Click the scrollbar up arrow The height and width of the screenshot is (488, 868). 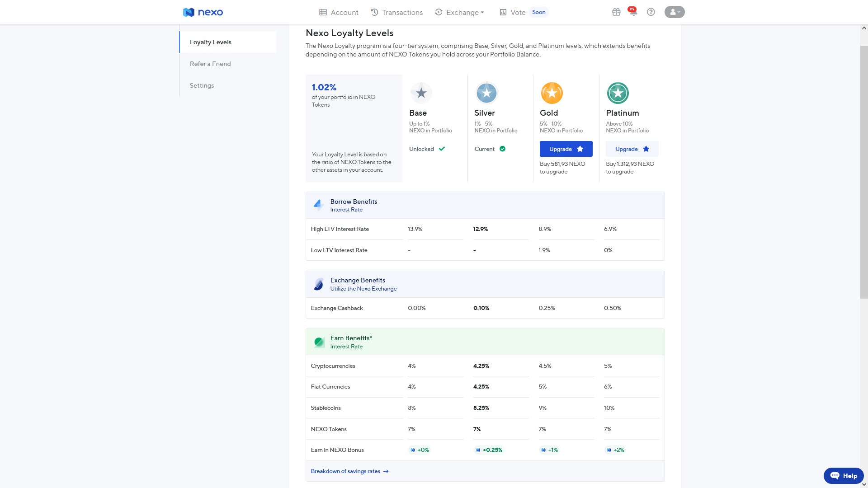tap(864, 28)
